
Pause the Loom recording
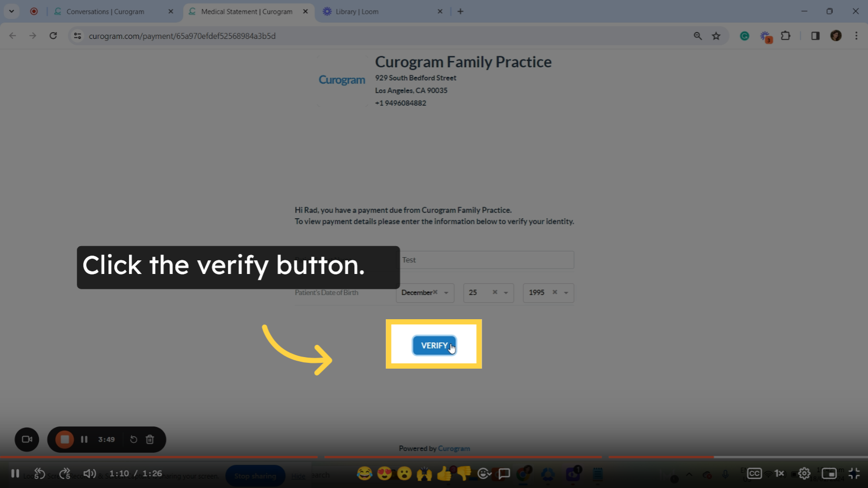coord(84,439)
